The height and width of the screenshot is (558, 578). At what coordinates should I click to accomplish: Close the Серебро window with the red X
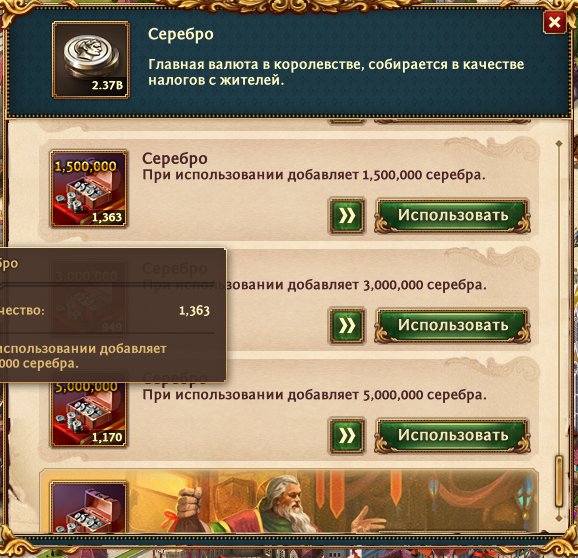click(x=554, y=22)
